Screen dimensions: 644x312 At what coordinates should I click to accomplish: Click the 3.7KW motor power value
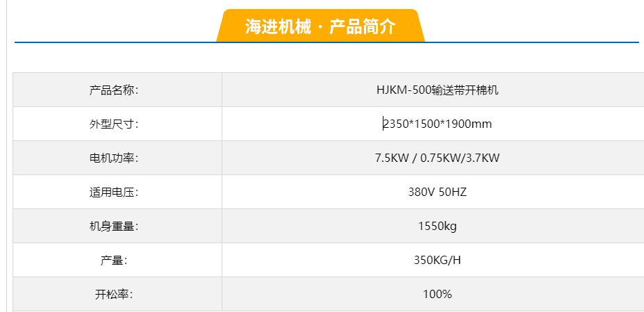[x=482, y=158]
